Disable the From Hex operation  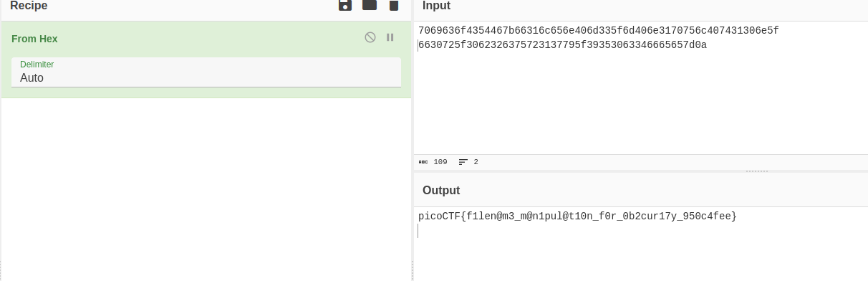tap(370, 37)
